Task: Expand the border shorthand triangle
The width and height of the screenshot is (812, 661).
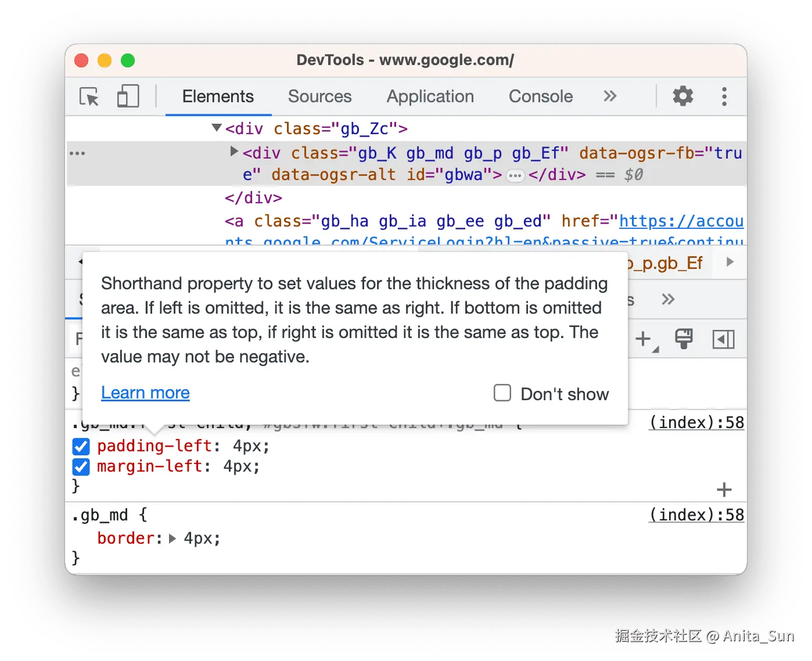Action: 173,538
